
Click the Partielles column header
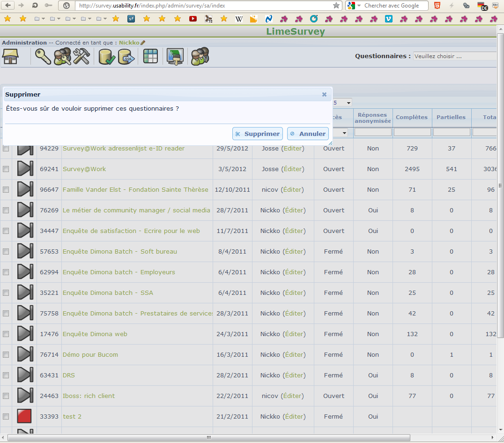point(451,117)
